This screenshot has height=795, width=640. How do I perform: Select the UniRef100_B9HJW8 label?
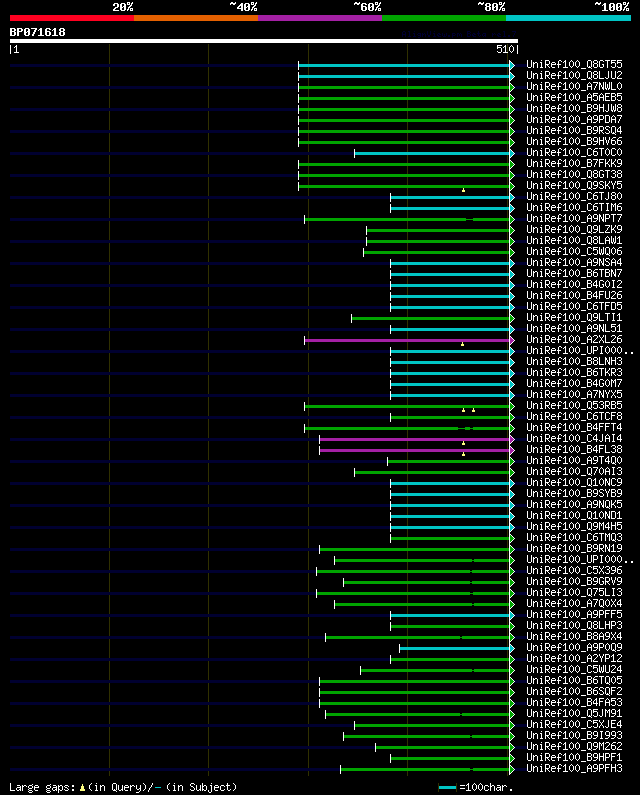(x=574, y=109)
